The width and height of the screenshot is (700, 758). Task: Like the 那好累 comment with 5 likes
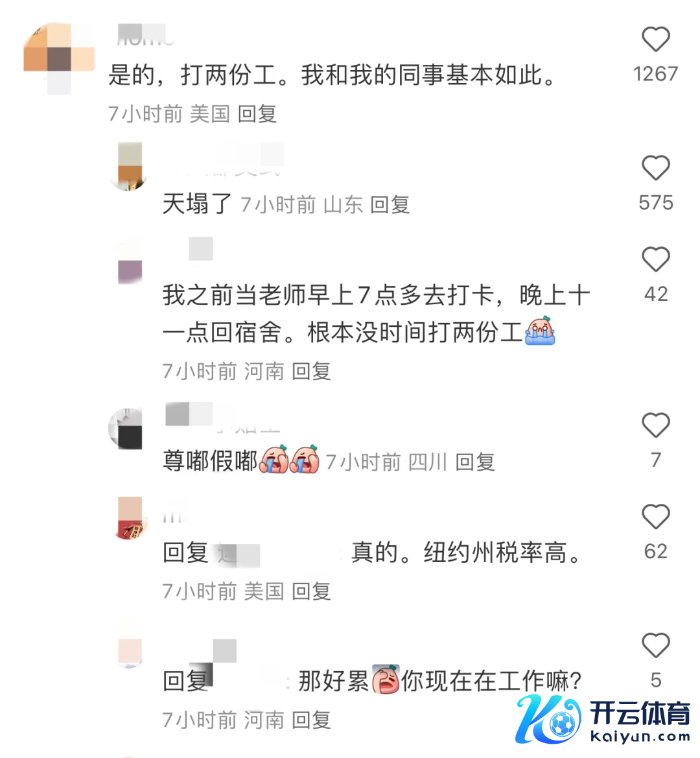coord(655,645)
